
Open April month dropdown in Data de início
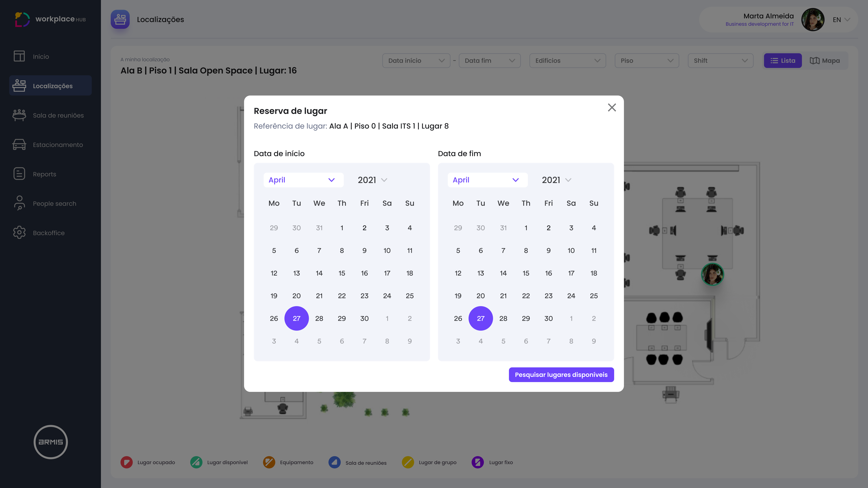[303, 180]
